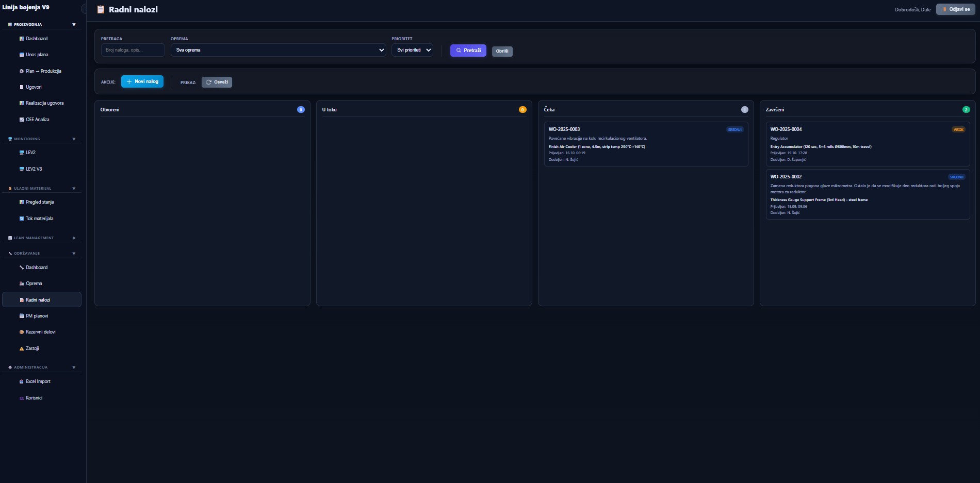Open work order card WO-2025-0003
The width and height of the screenshot is (980, 483).
(x=646, y=144)
